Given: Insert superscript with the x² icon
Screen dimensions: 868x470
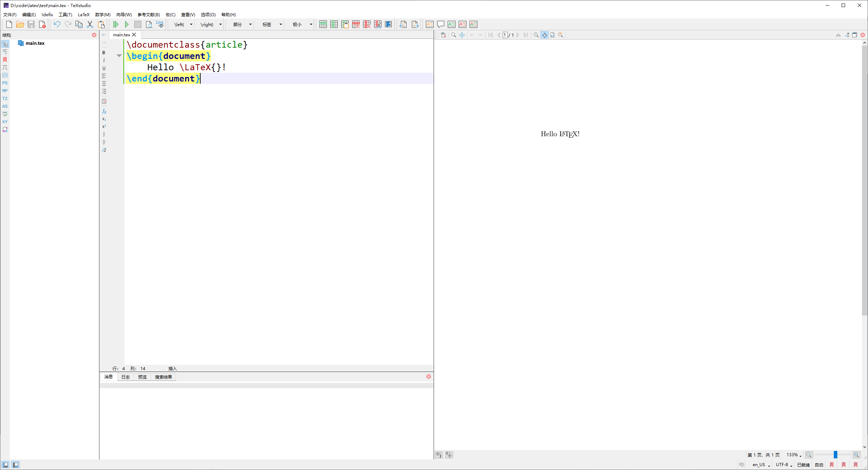Looking at the screenshot, I should click(x=104, y=127).
